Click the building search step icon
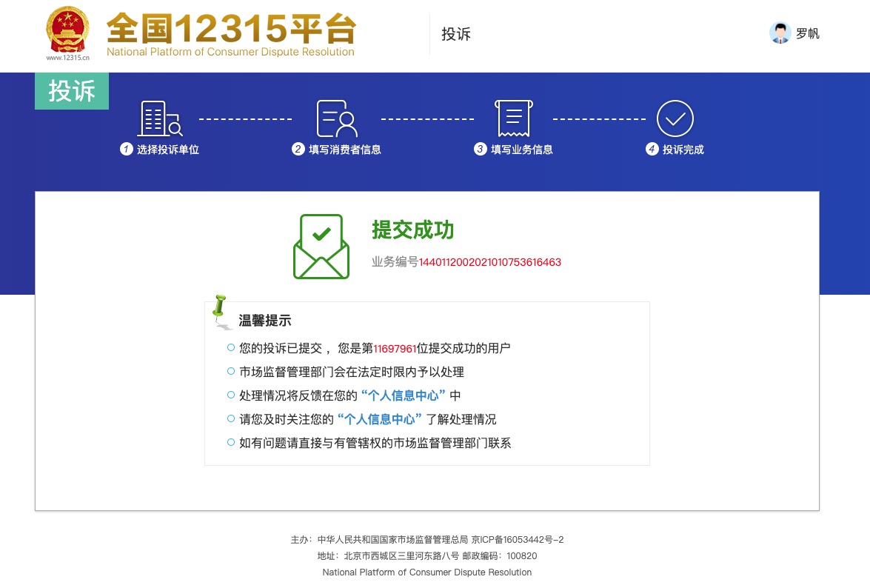Screen dimensions: 870x588 (160, 118)
